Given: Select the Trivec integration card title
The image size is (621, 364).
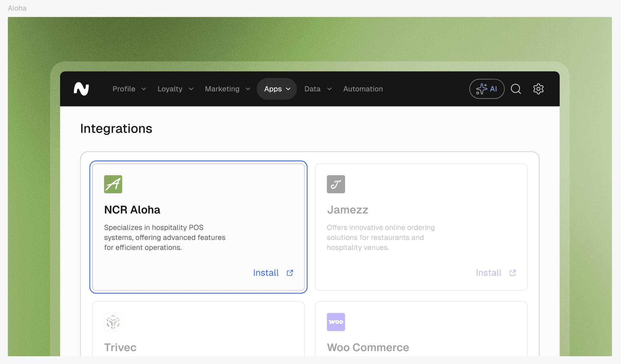Looking at the screenshot, I should point(120,348).
